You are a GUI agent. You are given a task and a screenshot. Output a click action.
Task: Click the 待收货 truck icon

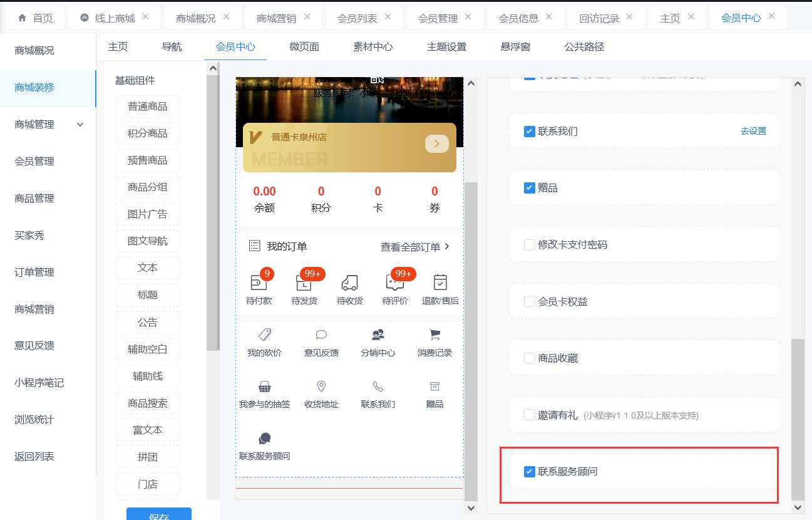[349, 283]
